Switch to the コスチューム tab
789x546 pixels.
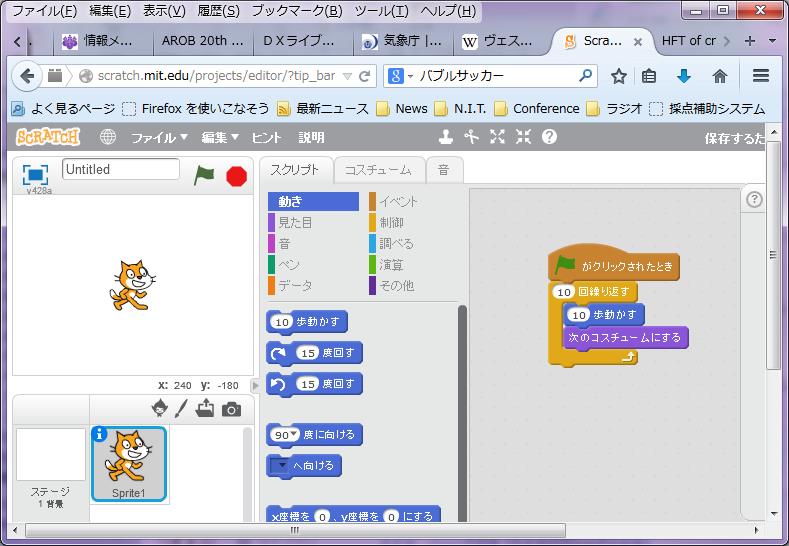coord(378,170)
